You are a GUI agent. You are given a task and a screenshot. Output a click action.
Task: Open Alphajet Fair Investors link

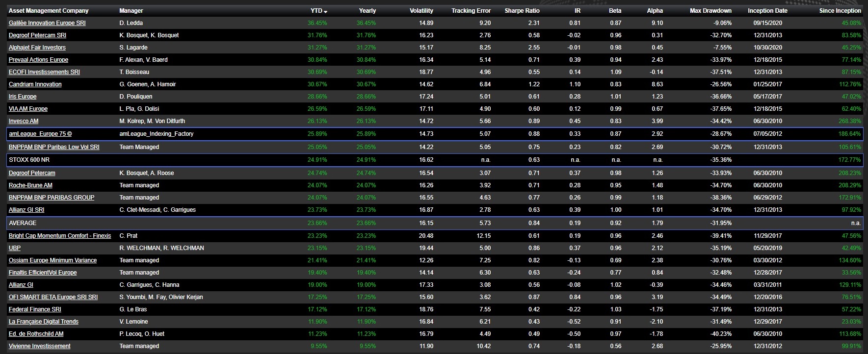tap(37, 48)
